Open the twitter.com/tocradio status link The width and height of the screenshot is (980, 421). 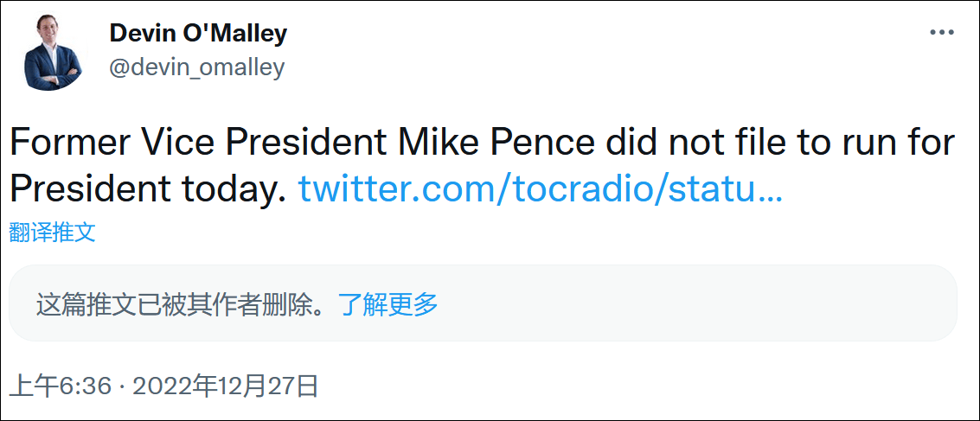(540, 189)
